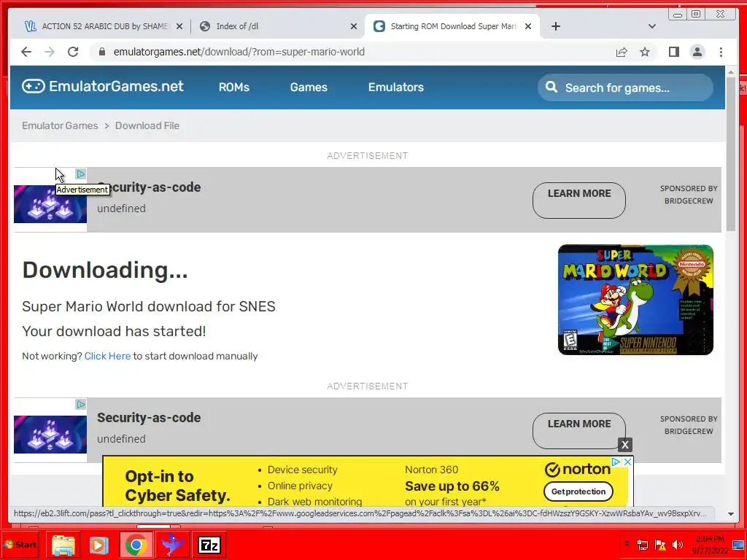
Task: Click Get protection on Norton ad
Action: click(578, 491)
